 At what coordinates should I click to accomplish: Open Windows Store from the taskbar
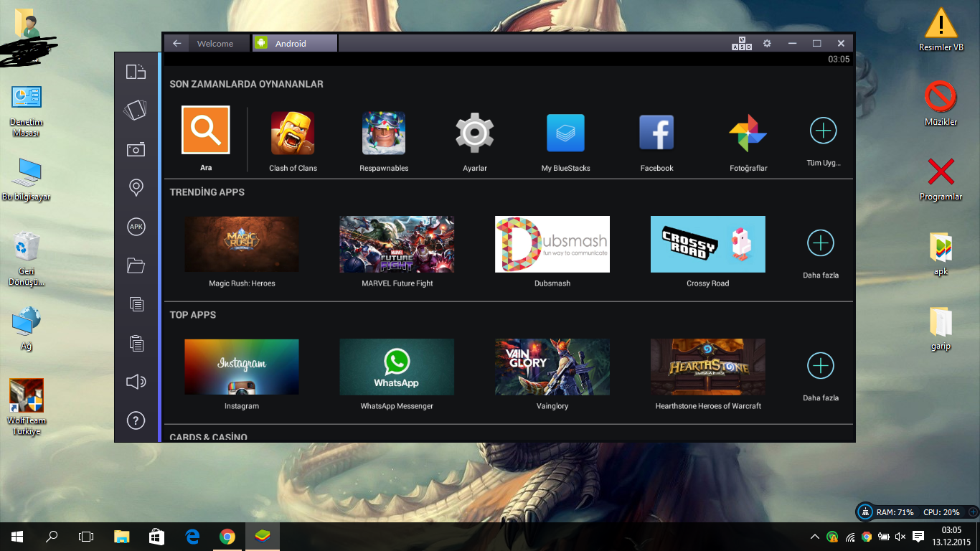157,537
